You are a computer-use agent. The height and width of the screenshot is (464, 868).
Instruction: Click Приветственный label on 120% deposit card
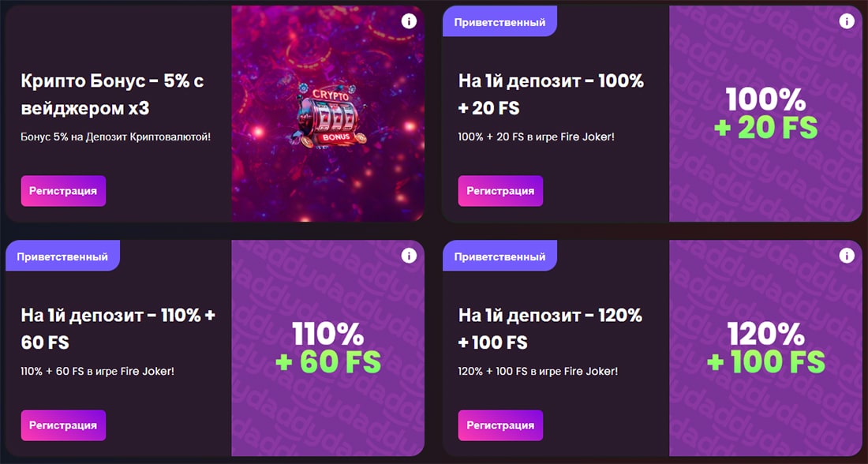pyautogui.click(x=499, y=256)
